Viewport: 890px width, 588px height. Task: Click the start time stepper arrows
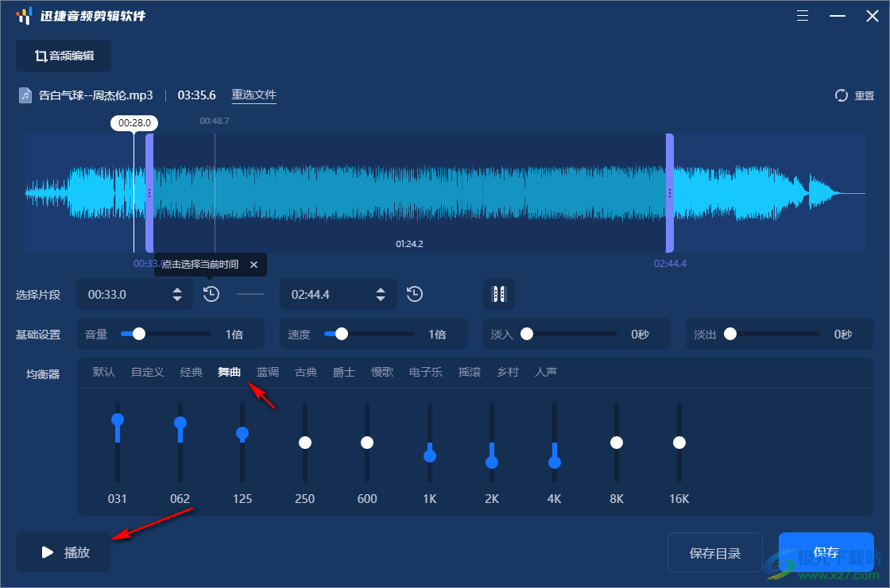pos(177,294)
